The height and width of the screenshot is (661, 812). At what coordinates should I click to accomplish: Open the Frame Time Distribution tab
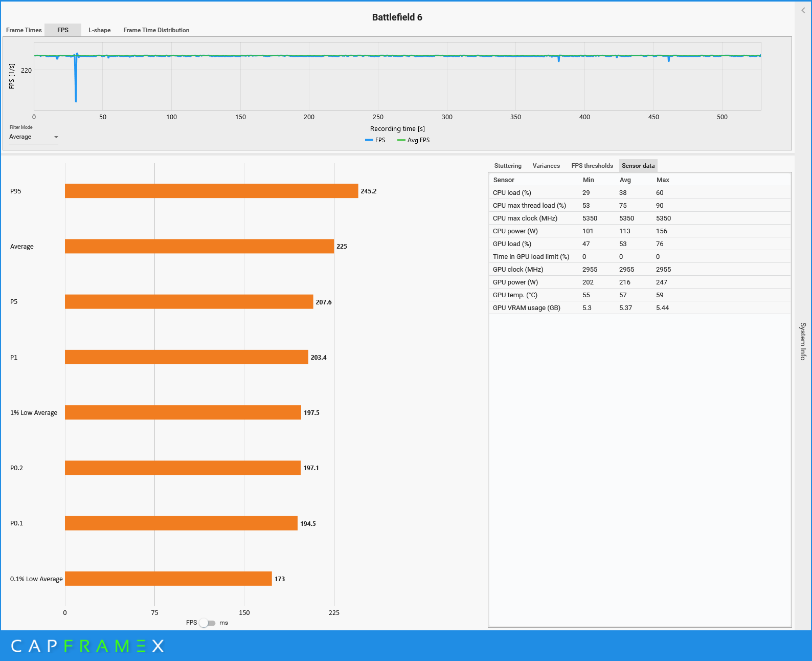[156, 30]
